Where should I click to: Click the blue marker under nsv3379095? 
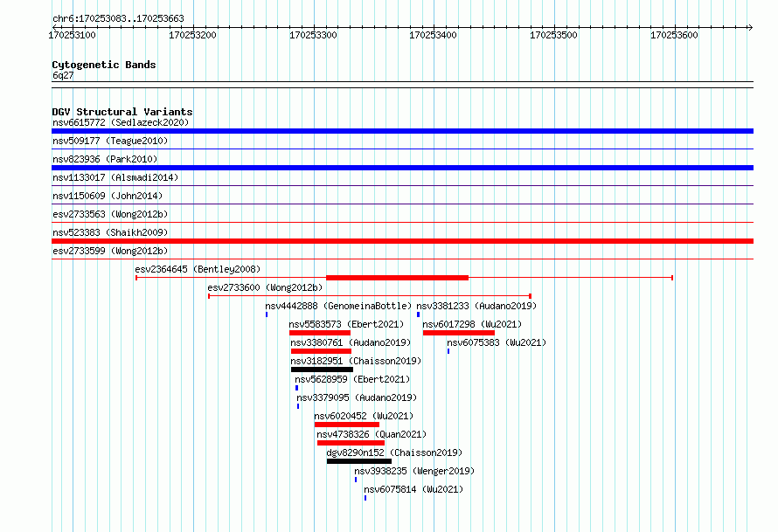click(x=298, y=406)
